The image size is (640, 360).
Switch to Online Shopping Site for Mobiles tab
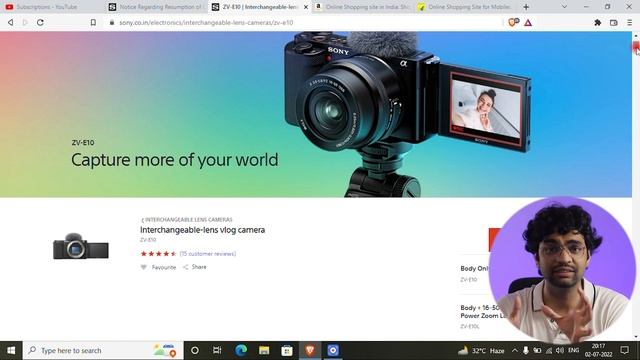click(x=465, y=7)
